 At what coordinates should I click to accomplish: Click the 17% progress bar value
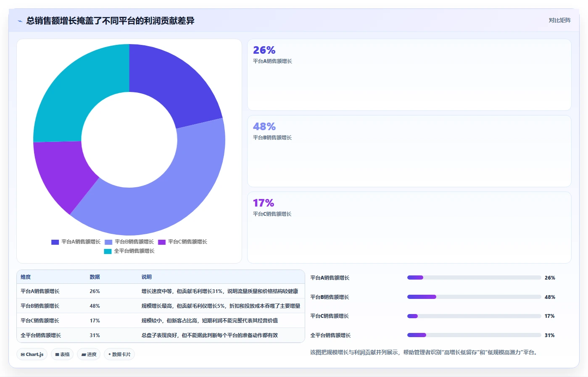coord(550,316)
